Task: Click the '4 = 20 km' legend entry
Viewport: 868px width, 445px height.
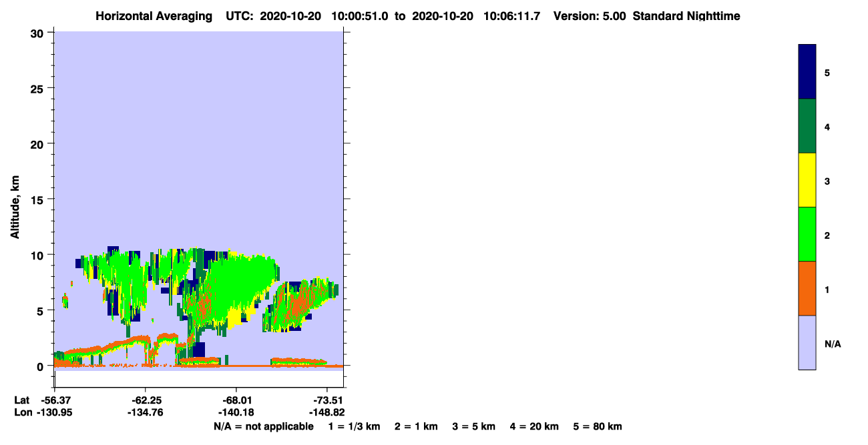Action: pyautogui.click(x=534, y=426)
